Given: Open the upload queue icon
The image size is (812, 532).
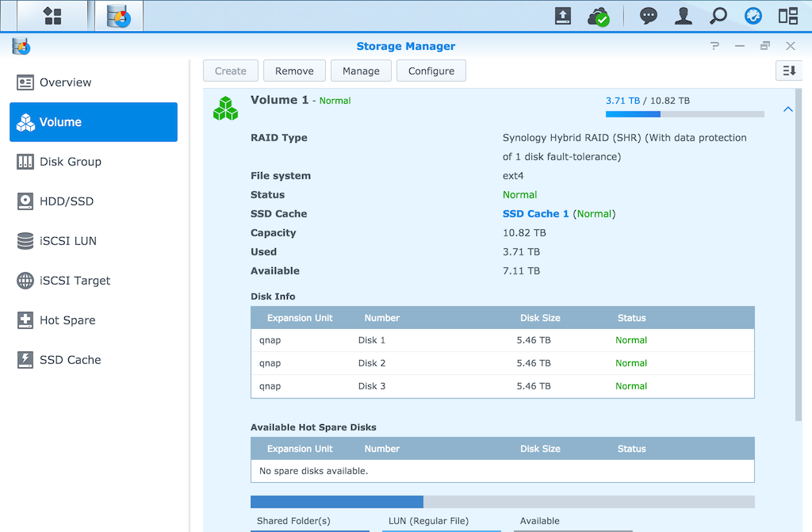Looking at the screenshot, I should 563,16.
